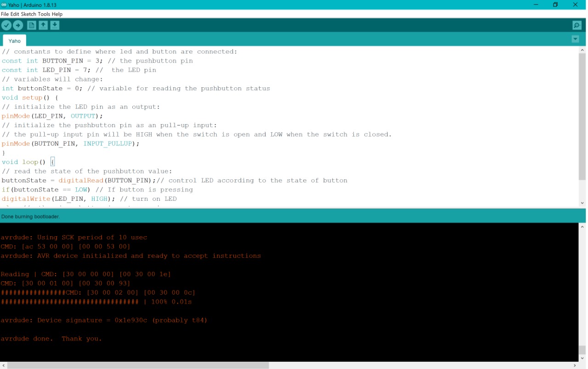588x369 pixels.
Task: Open the Sketch menu
Action: point(28,14)
